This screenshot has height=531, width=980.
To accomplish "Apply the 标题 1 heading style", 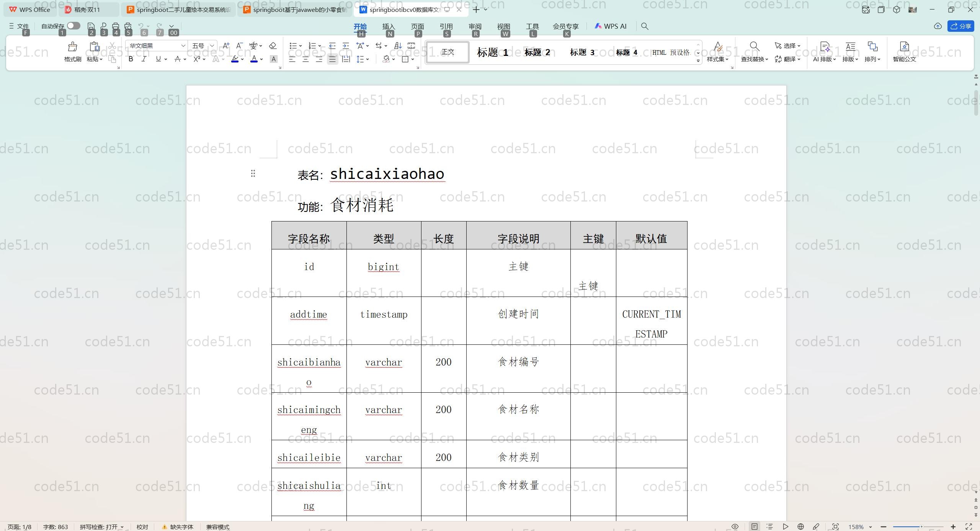I will 492,52.
